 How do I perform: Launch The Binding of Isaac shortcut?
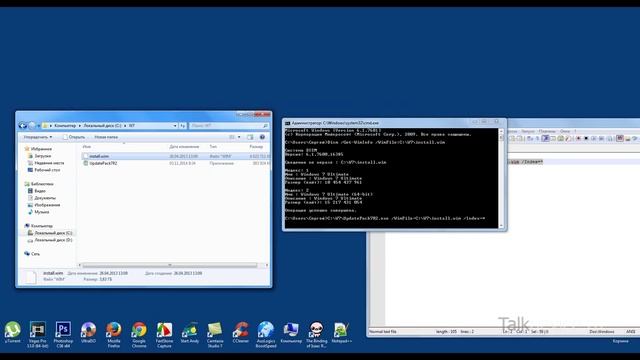pyautogui.click(x=316, y=334)
